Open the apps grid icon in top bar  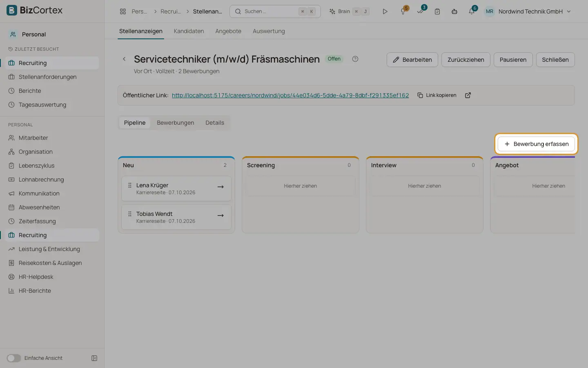point(123,11)
